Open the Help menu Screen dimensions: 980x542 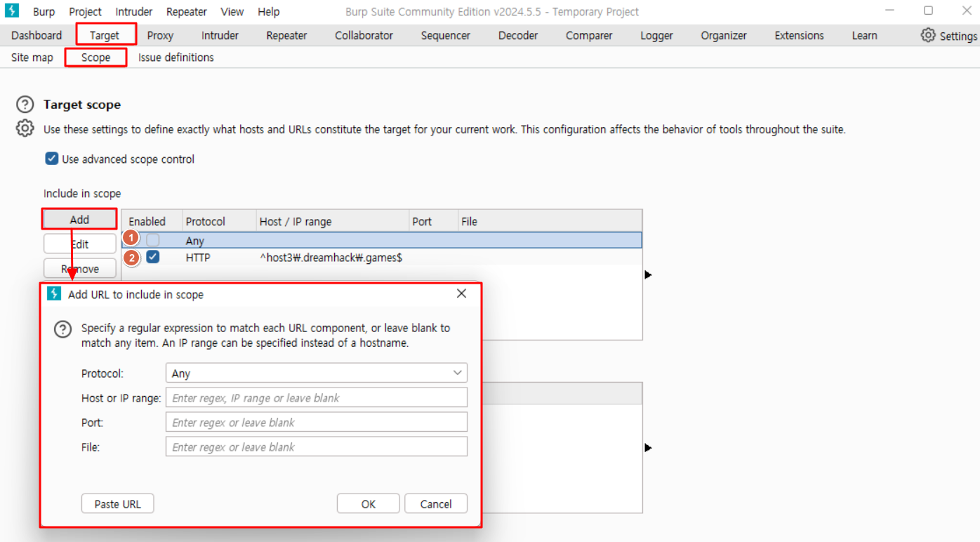(x=268, y=12)
